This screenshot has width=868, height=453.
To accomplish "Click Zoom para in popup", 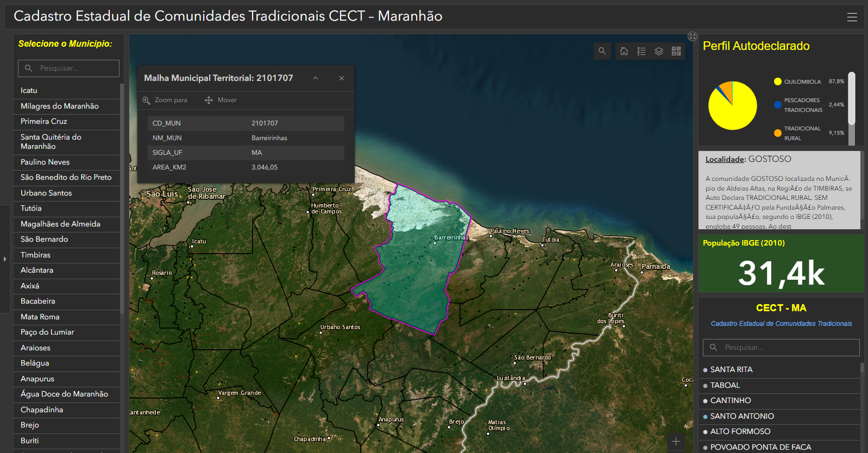I will pyautogui.click(x=165, y=100).
